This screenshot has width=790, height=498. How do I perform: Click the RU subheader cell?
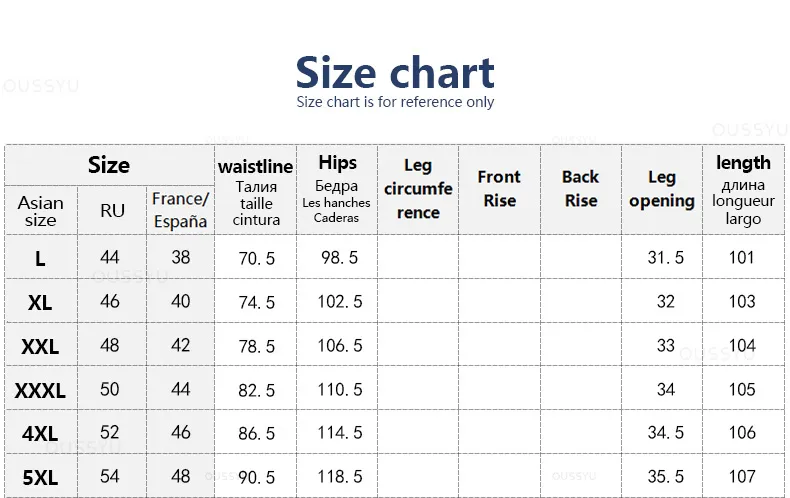tap(112, 211)
